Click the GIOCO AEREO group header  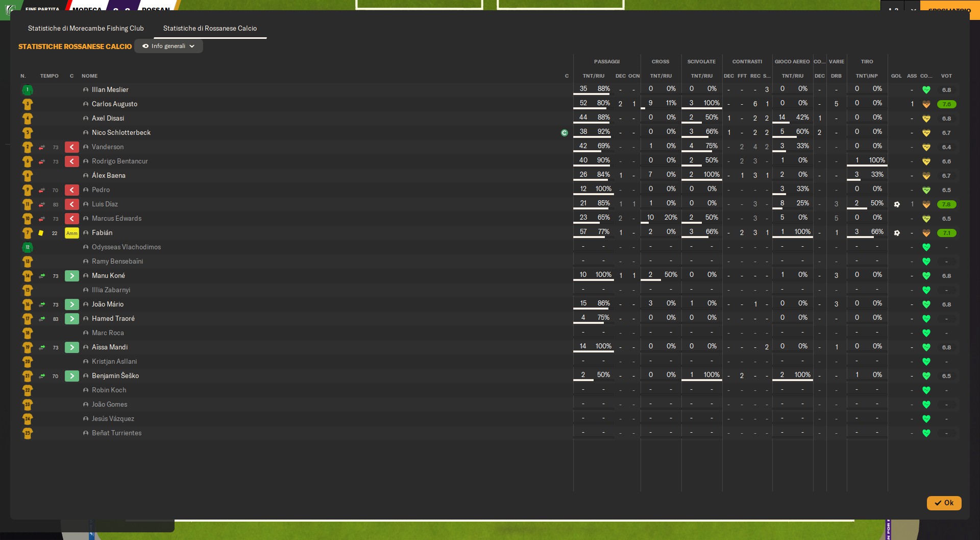tap(792, 62)
